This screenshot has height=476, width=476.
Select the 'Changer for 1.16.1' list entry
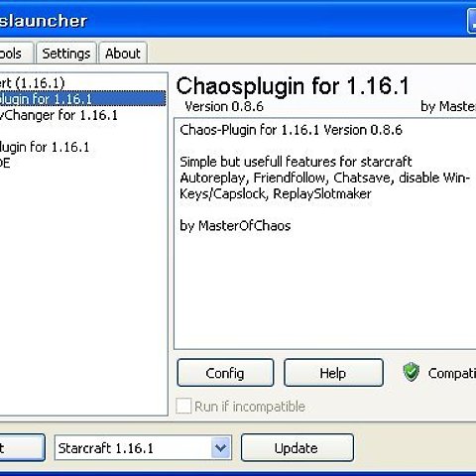point(59,115)
